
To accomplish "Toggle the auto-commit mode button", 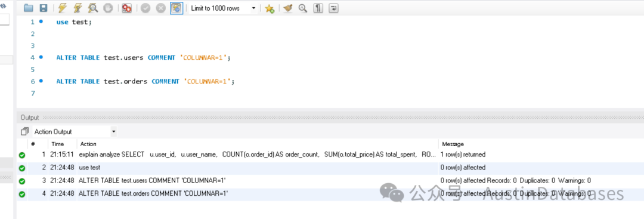I will pyautogui.click(x=176, y=8).
